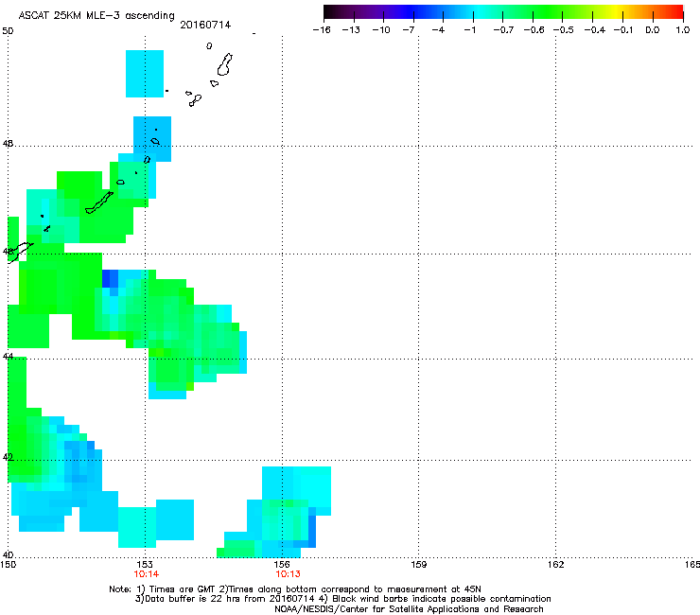The image size is (700, 615).
Task: Click the longitude label 162
Action: point(556,565)
